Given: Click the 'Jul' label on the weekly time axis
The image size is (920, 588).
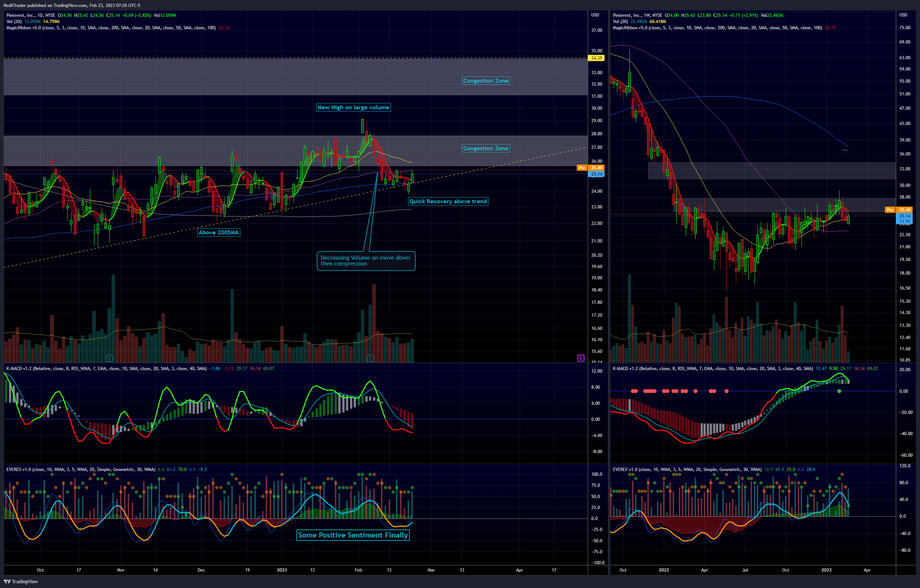Looking at the screenshot, I should click(x=745, y=570).
